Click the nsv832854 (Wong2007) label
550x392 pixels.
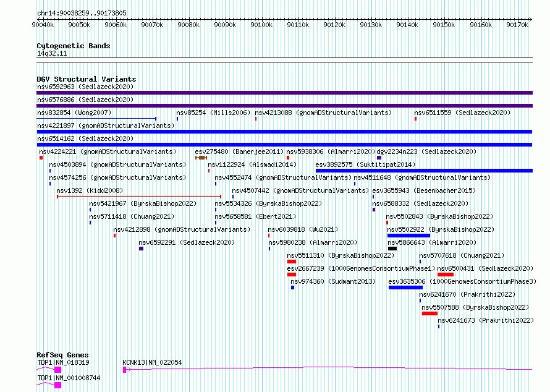(x=74, y=113)
